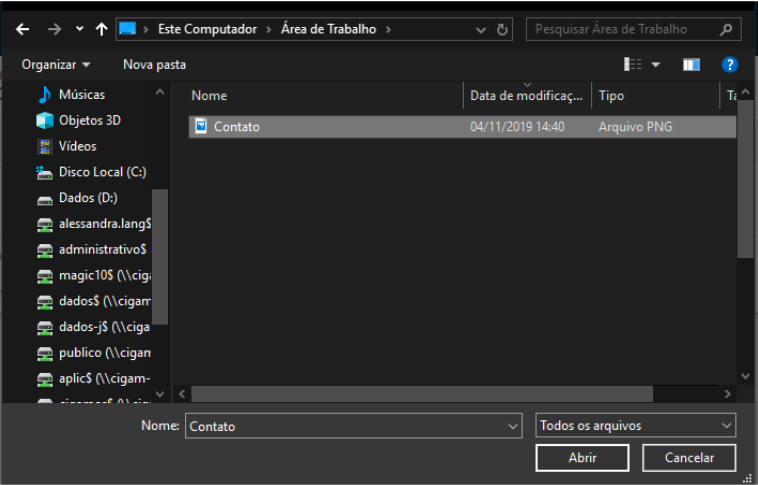Go back using the left arrow
Screen dimensions: 758x485
pos(23,29)
